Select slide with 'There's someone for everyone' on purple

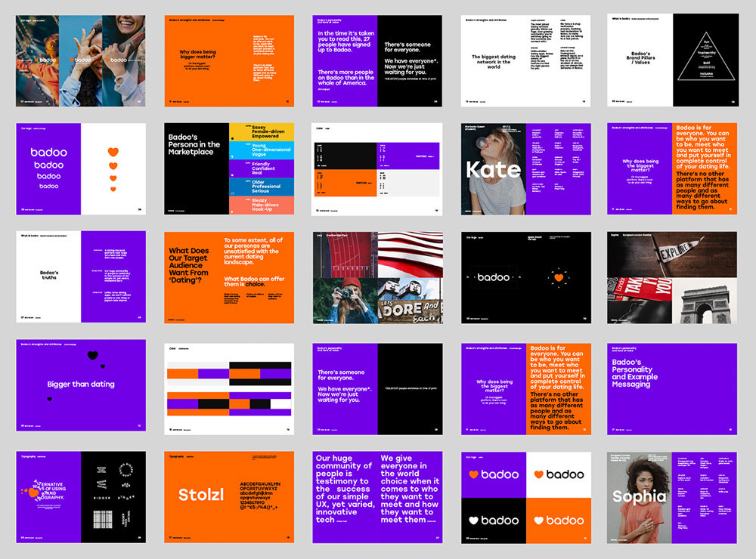377,389
